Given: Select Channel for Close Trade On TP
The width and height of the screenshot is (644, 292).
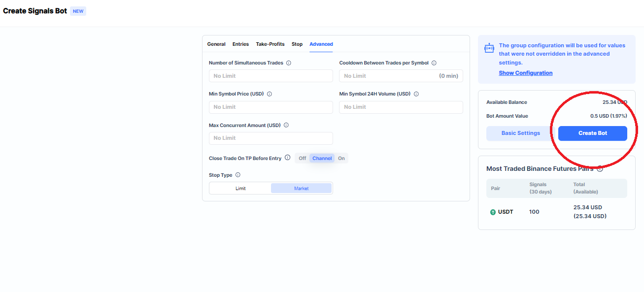Looking at the screenshot, I should click(x=322, y=158).
